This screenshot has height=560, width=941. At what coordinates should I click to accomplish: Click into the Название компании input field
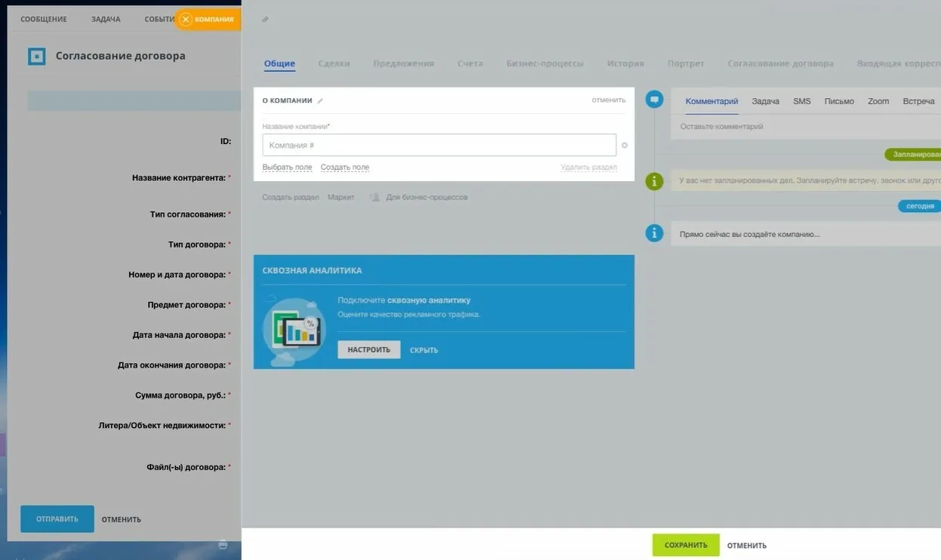pyautogui.click(x=440, y=145)
